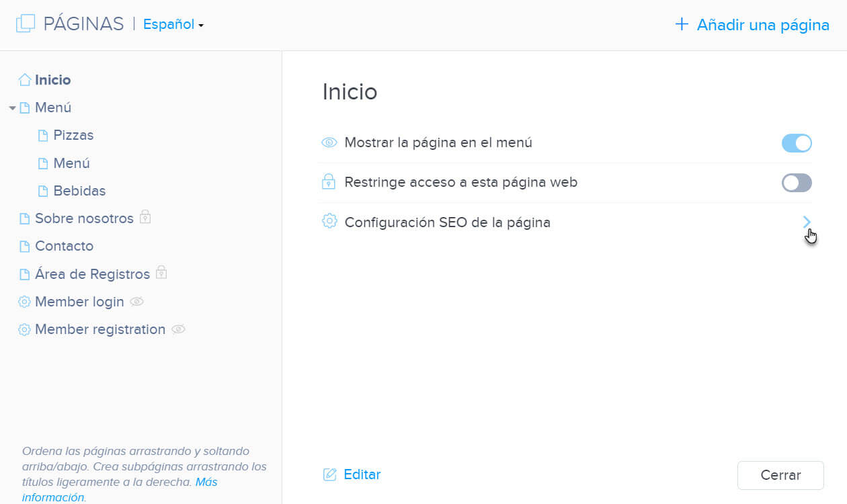Click the gear icon beside Member login
Viewport: 847px width, 504px height.
[24, 301]
